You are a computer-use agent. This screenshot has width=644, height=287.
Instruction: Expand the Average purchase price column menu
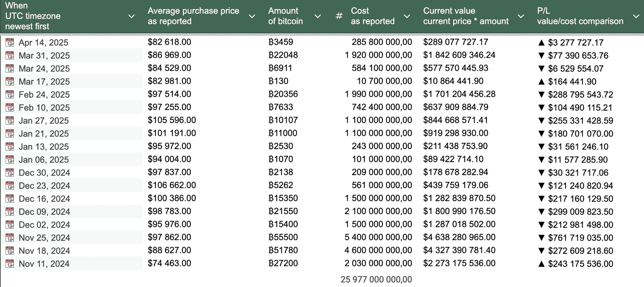[252, 16]
